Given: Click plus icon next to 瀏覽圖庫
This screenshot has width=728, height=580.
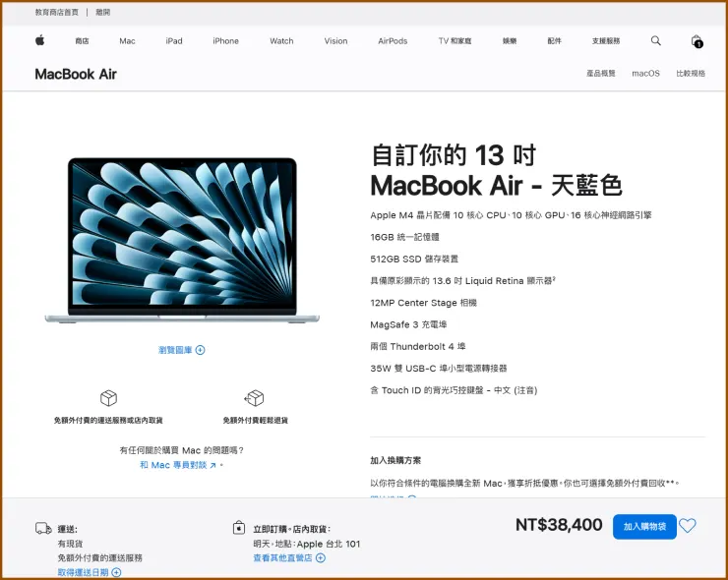Looking at the screenshot, I should coord(200,350).
